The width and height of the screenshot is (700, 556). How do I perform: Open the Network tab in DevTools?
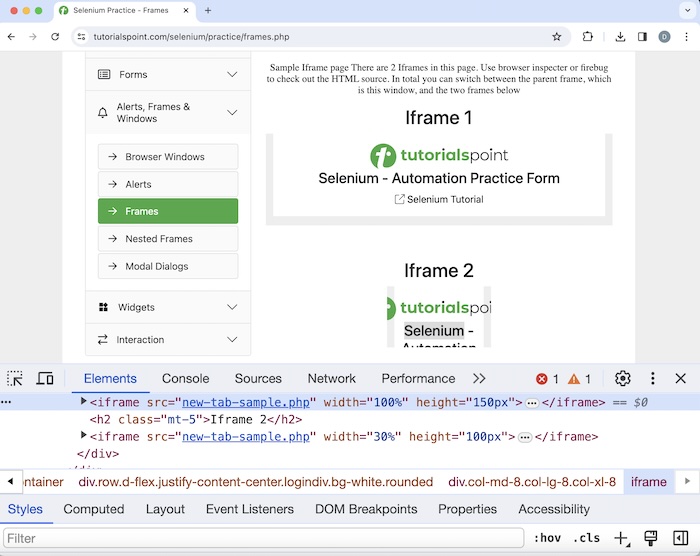click(x=332, y=379)
